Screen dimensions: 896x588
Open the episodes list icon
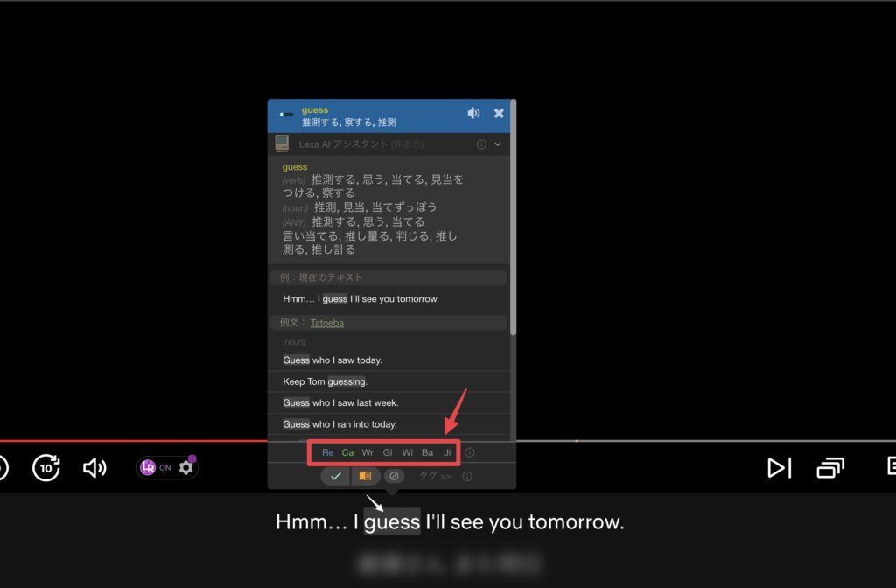[831, 468]
